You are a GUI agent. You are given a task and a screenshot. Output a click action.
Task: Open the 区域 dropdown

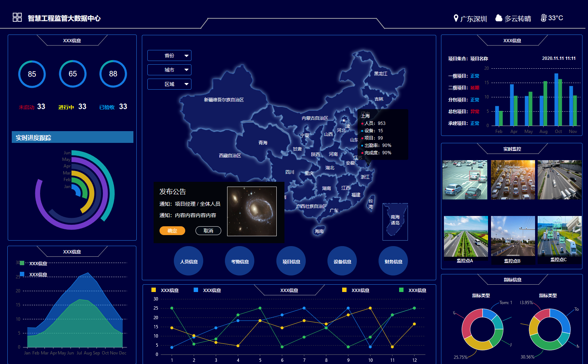(169, 84)
